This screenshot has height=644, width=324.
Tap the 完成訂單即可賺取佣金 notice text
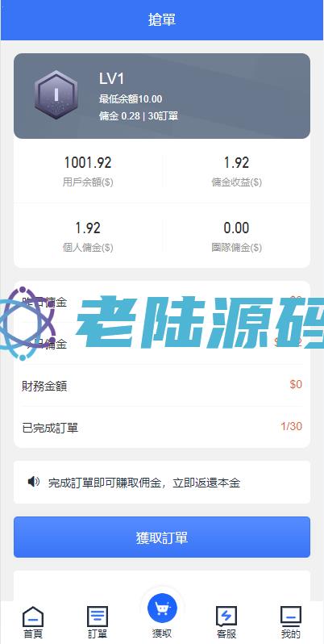(x=144, y=483)
